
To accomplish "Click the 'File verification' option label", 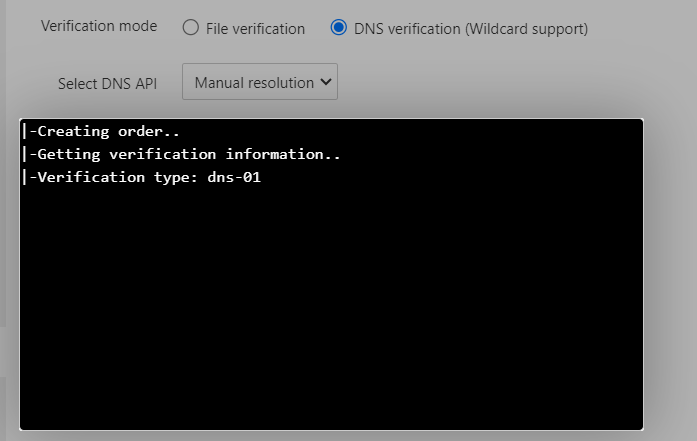I will tap(255, 29).
